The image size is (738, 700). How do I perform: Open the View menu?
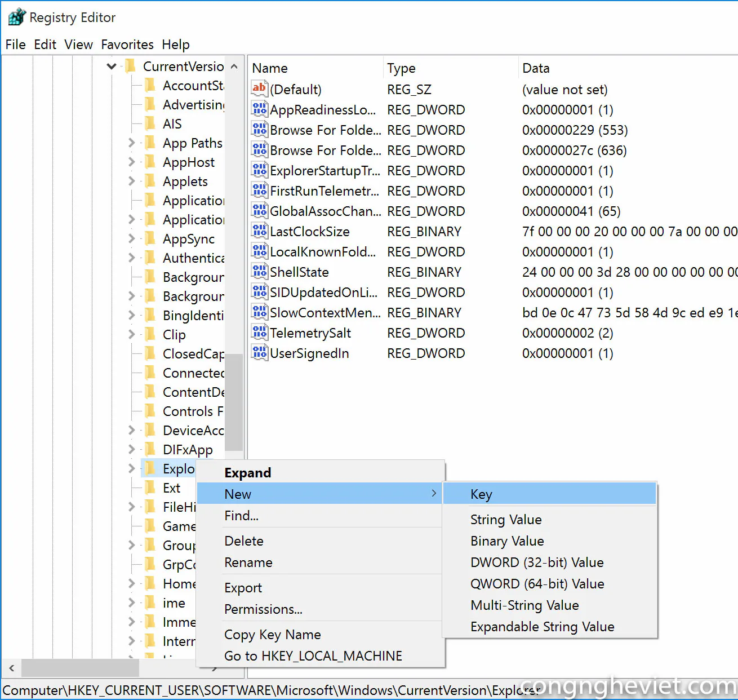[x=78, y=45]
